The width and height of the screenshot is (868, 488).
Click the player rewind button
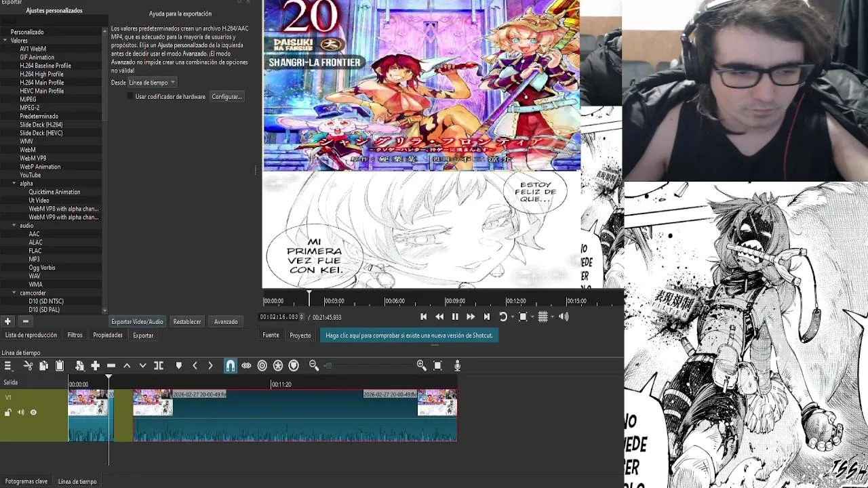(x=439, y=317)
